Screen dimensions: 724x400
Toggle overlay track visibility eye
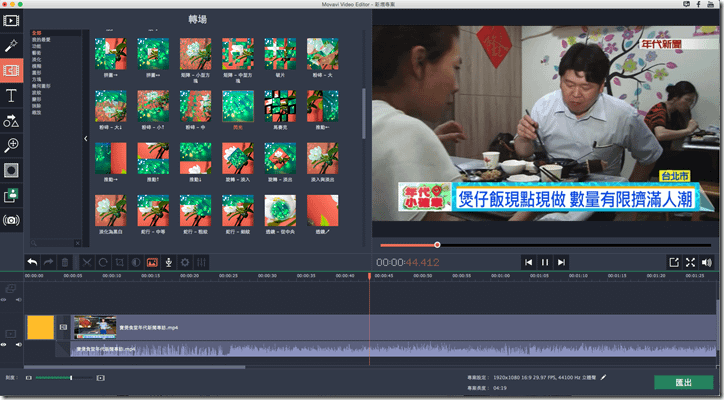click(4, 300)
